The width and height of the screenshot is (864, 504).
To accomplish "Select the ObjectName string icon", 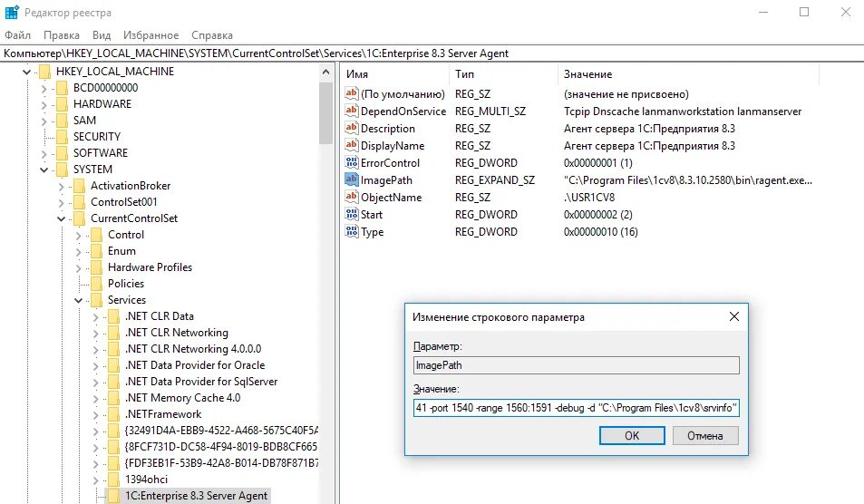I will click(x=352, y=197).
